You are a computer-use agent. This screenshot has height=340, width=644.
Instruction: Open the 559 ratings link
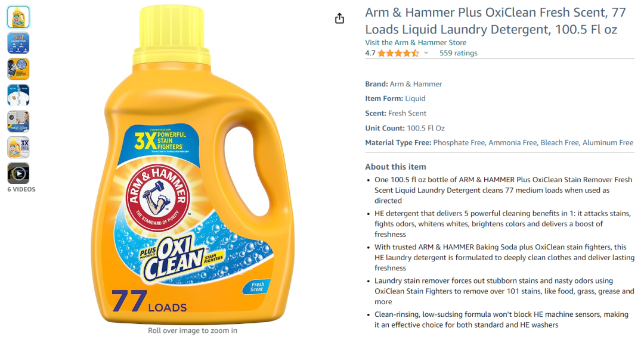pyautogui.click(x=458, y=53)
